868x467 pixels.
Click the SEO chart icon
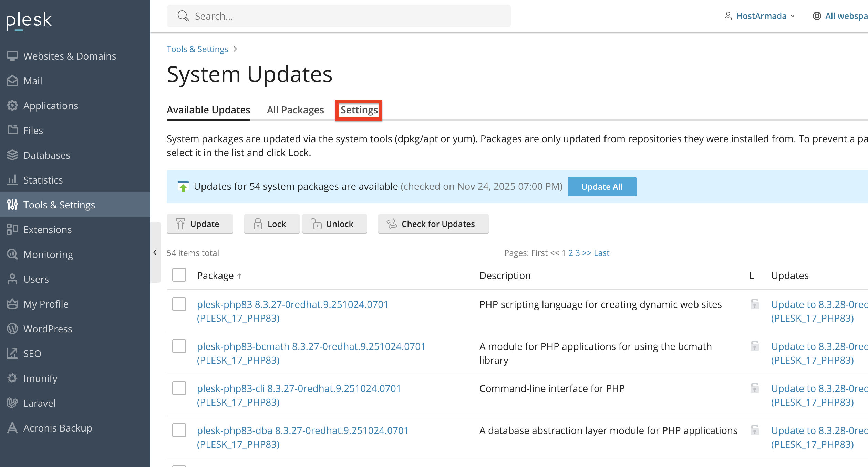click(12, 353)
